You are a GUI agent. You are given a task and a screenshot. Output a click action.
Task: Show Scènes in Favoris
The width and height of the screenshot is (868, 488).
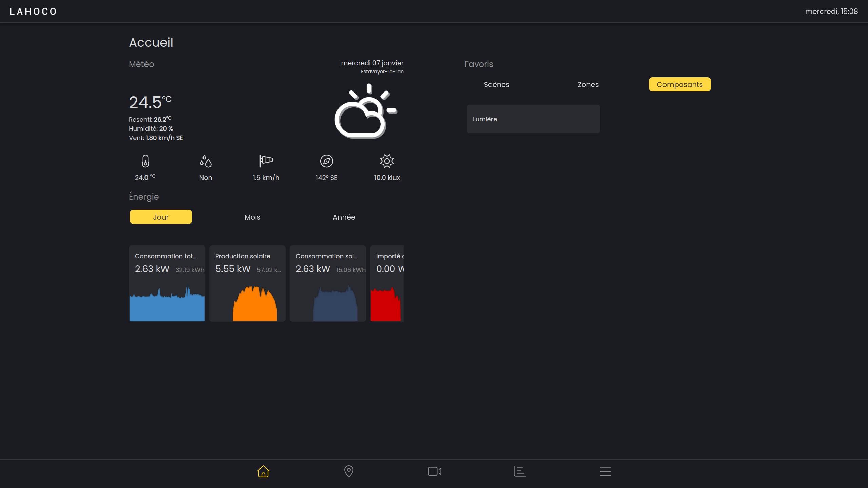tap(497, 84)
